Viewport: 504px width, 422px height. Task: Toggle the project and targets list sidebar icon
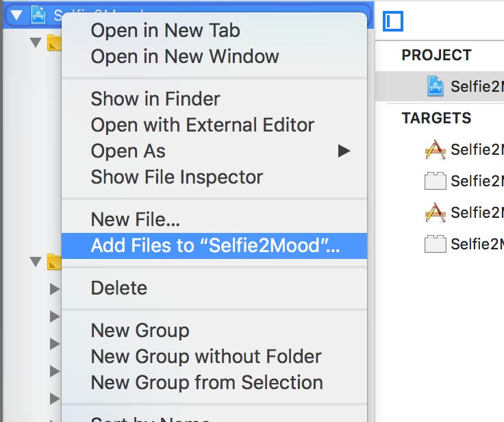(x=393, y=21)
